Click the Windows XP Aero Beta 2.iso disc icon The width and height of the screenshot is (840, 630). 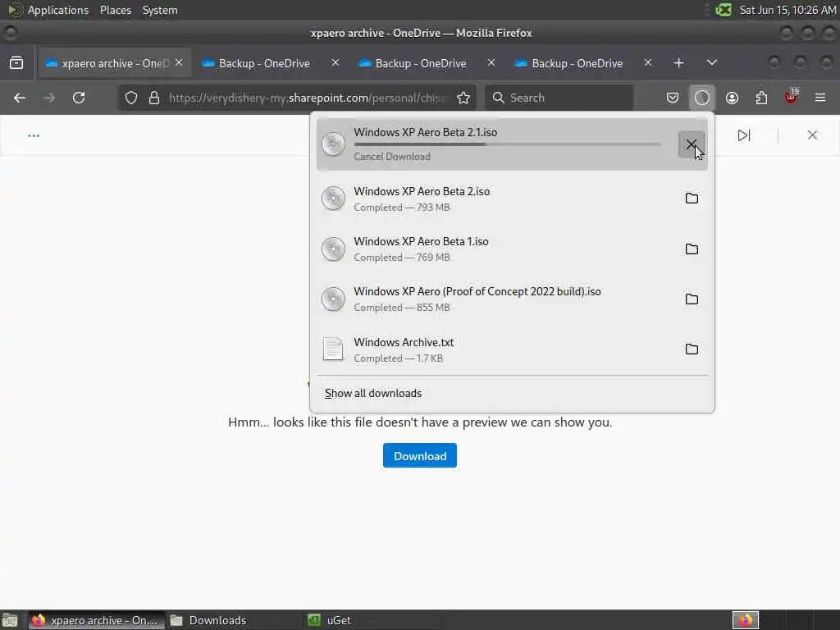[333, 199]
